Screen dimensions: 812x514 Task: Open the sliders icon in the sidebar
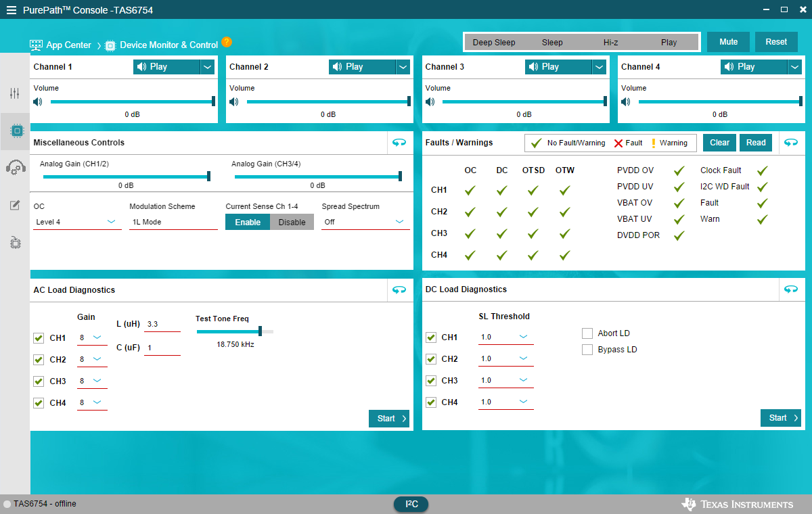coord(15,93)
